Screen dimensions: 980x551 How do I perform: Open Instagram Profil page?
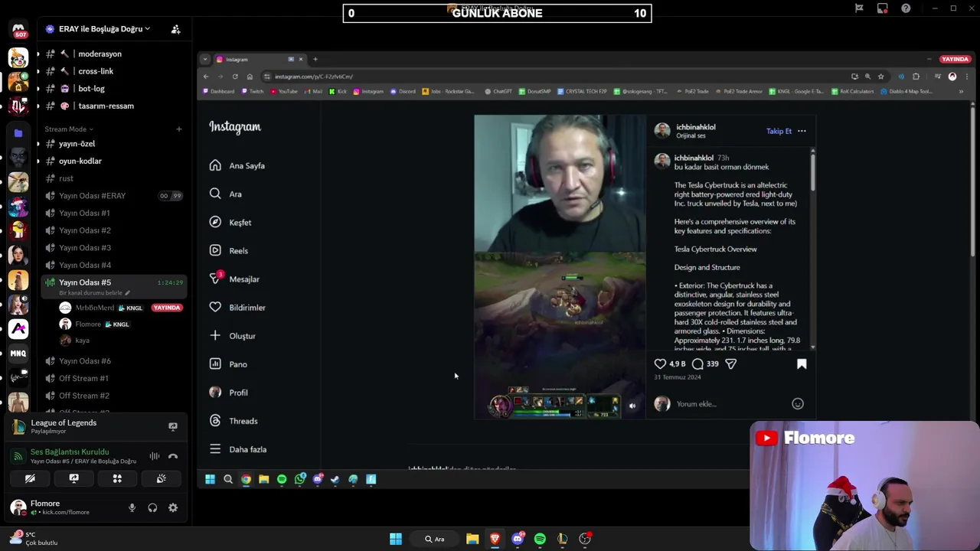(229, 392)
